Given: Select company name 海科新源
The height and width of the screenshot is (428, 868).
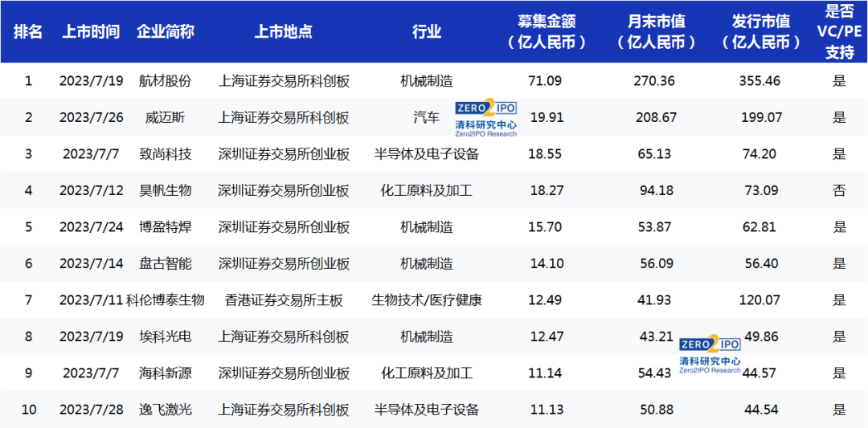Looking at the screenshot, I should [165, 373].
